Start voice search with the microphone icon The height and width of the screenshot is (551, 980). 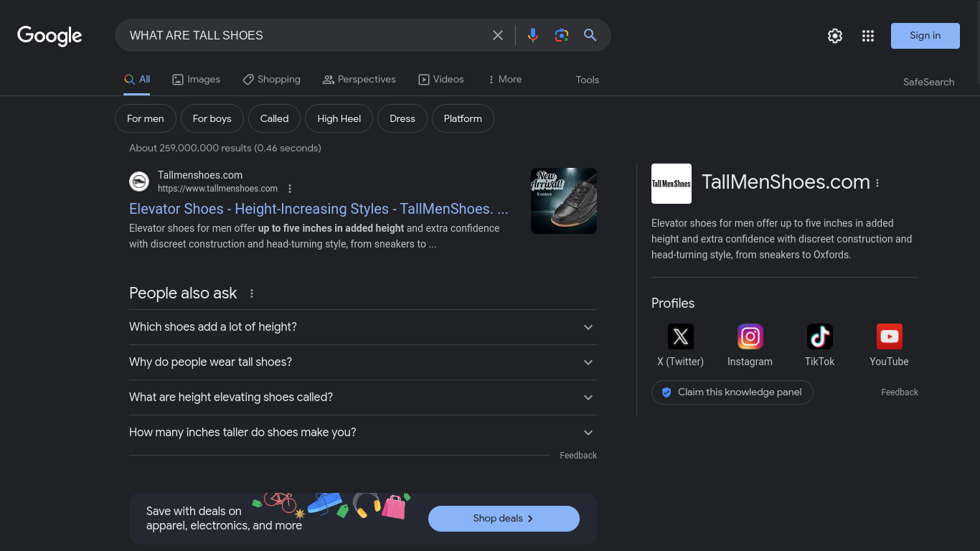[x=533, y=35]
